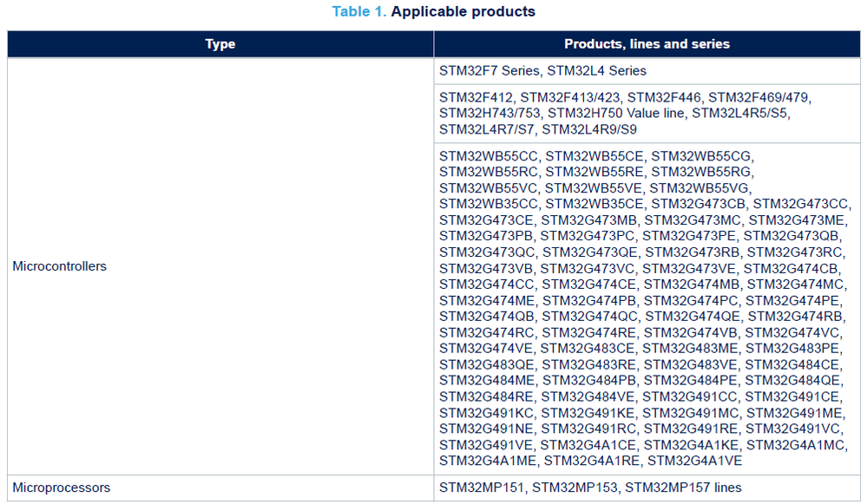The image size is (867, 504).
Task: Click 'STM32H750 Value line' text
Action: pyautogui.click(x=616, y=114)
